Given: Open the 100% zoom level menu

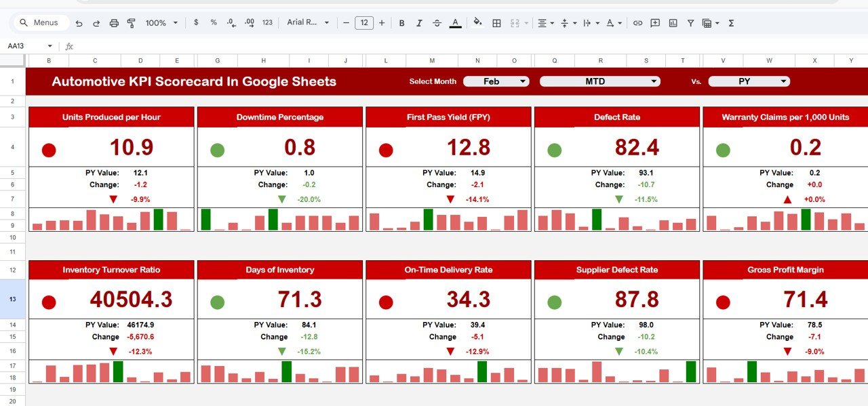Looking at the screenshot, I should pos(161,23).
